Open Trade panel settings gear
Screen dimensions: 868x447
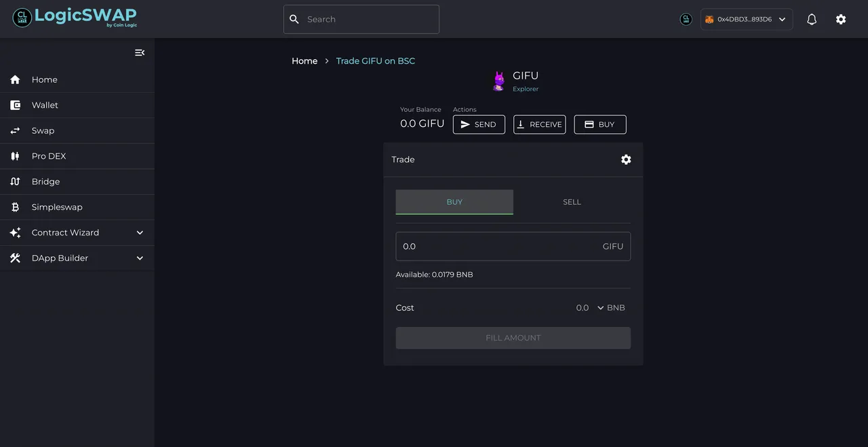pyautogui.click(x=626, y=159)
